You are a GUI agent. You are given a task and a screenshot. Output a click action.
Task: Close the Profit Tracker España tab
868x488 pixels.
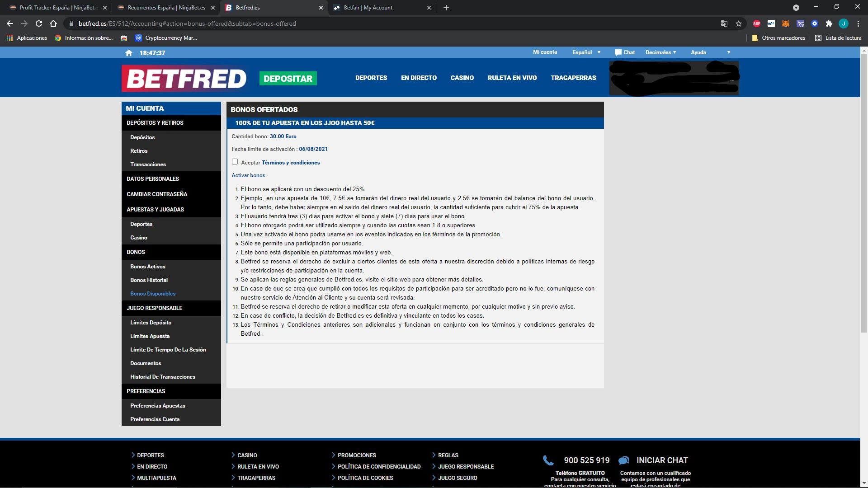point(105,8)
